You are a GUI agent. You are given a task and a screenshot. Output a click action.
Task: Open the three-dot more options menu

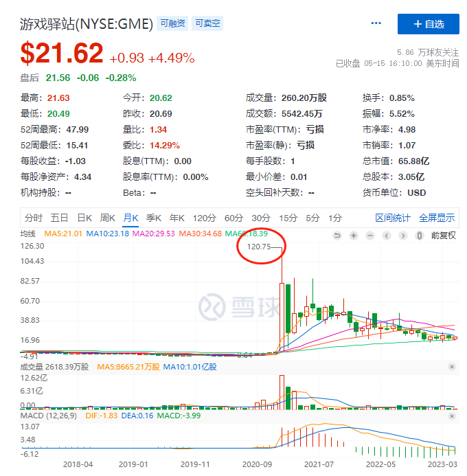(x=376, y=23)
